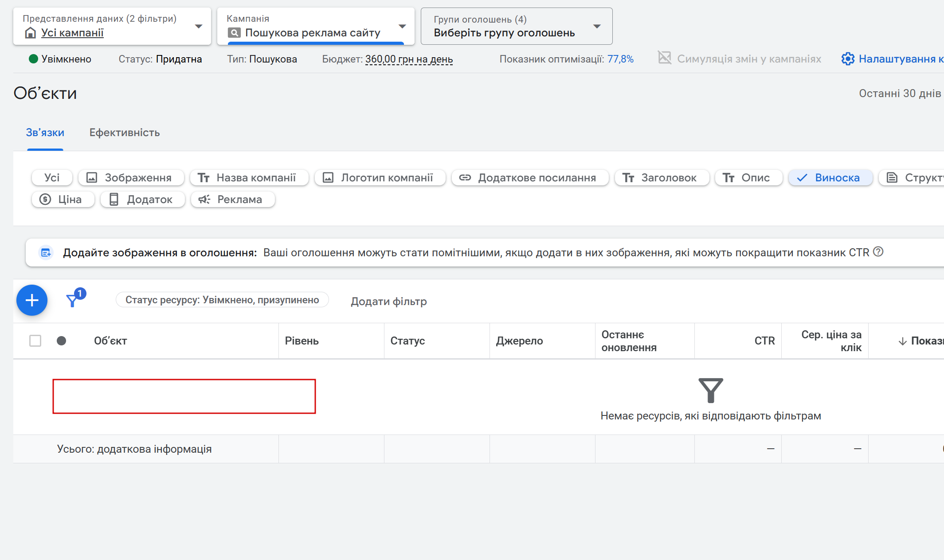Click Додати фільтр

tap(389, 301)
